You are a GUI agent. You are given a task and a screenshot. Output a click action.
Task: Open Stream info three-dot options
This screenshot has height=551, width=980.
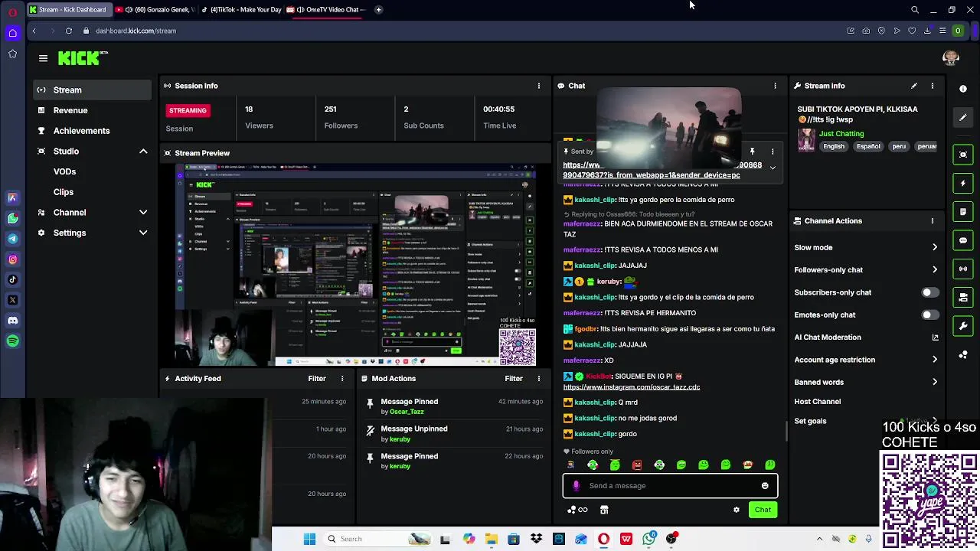pos(932,86)
